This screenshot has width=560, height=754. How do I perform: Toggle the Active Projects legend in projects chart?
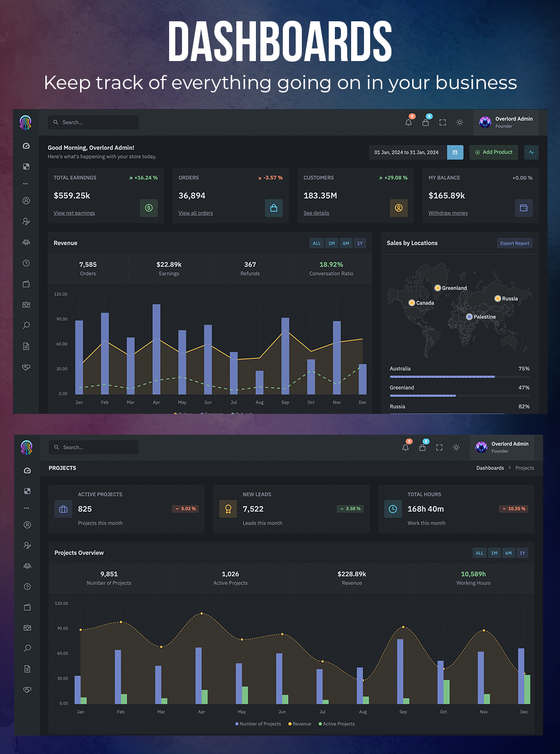tap(337, 724)
